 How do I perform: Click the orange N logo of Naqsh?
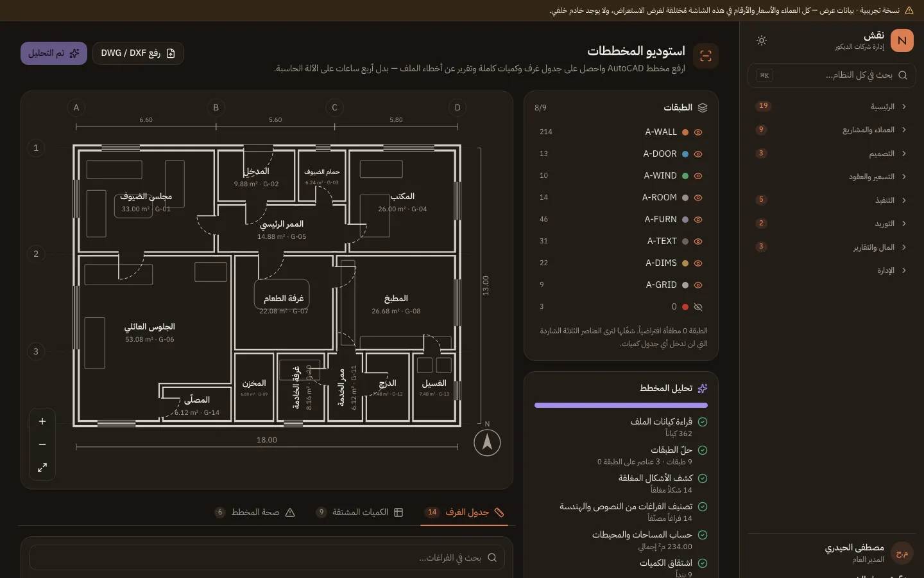click(902, 40)
